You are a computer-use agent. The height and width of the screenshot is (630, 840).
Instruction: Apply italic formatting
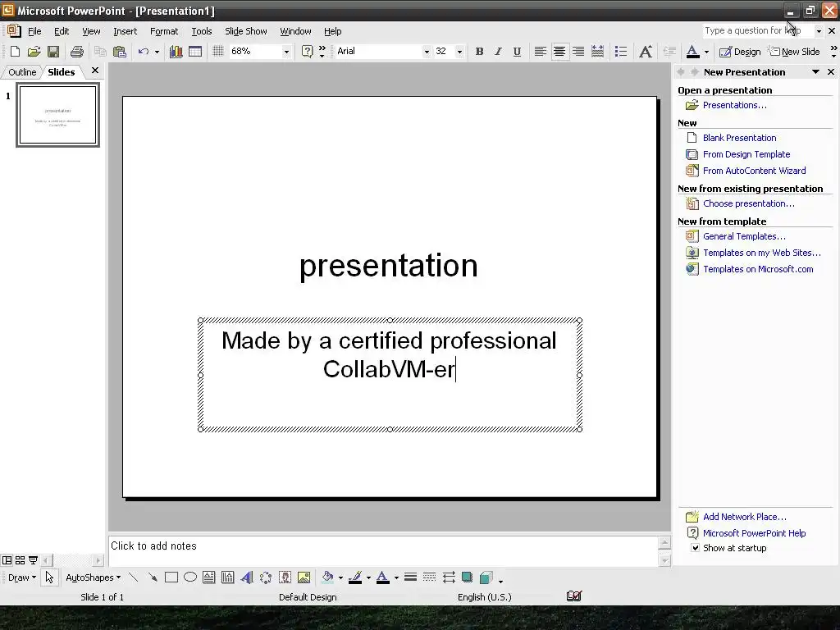coord(498,52)
